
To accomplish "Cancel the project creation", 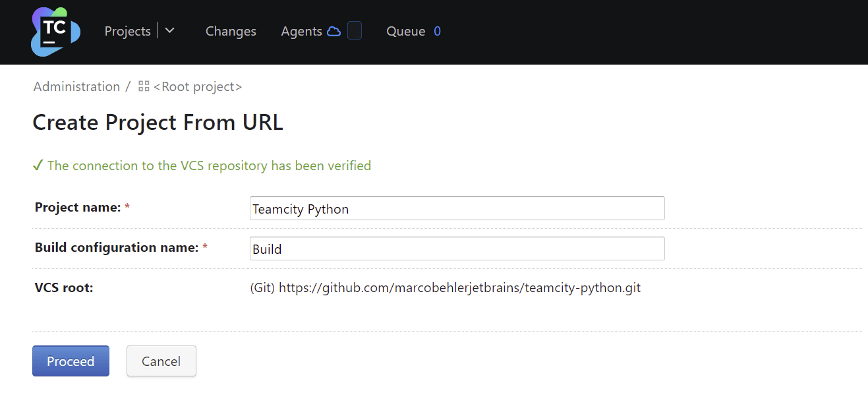I will tap(161, 361).
